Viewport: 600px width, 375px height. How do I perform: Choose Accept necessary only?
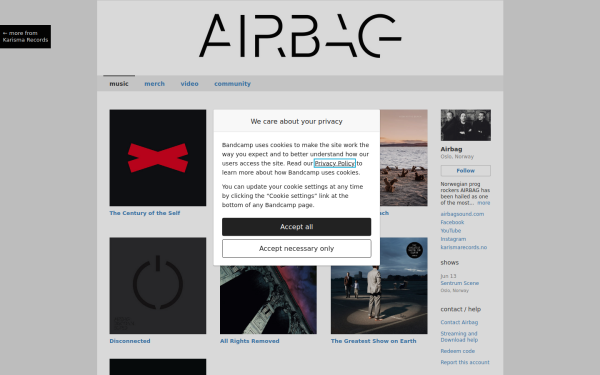click(x=297, y=249)
